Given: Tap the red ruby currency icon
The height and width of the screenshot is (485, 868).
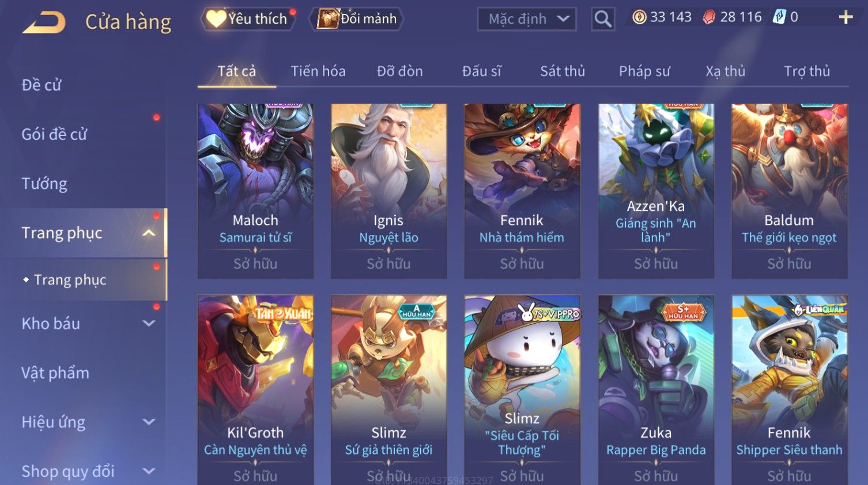Looking at the screenshot, I should [709, 17].
